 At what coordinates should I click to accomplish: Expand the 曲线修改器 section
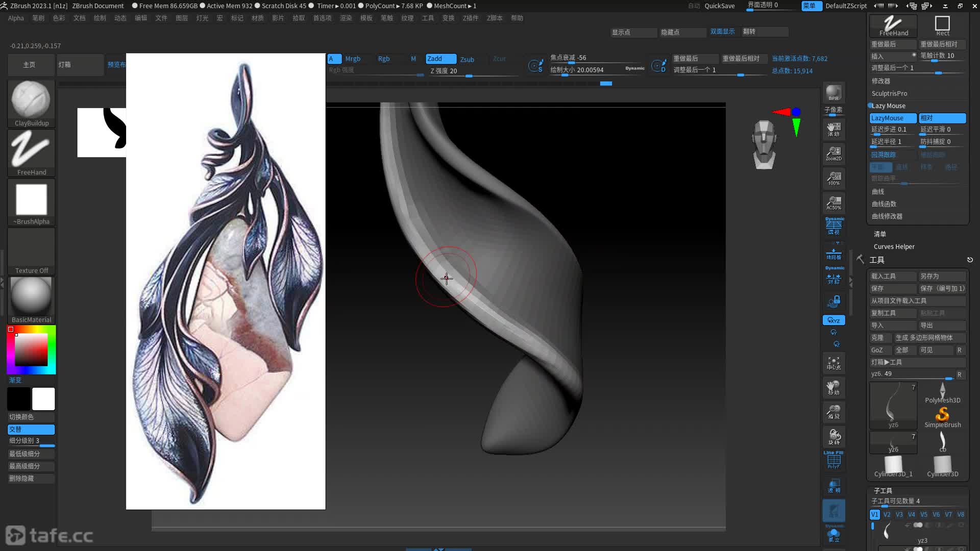coord(887,216)
